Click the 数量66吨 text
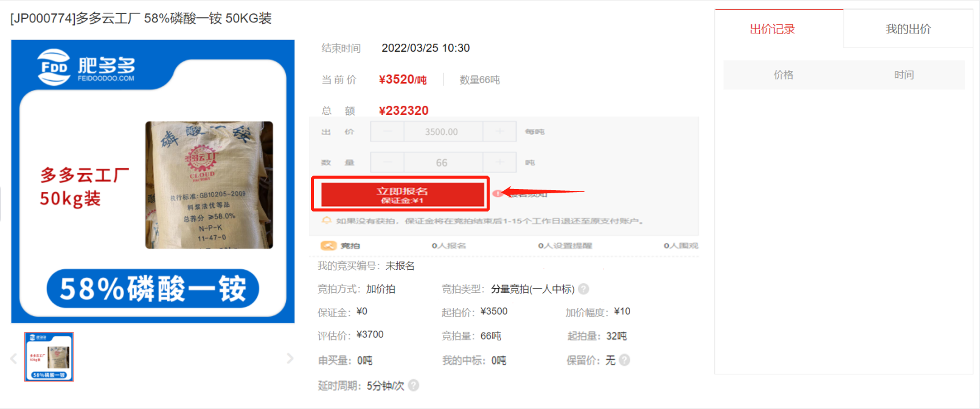 [480, 80]
